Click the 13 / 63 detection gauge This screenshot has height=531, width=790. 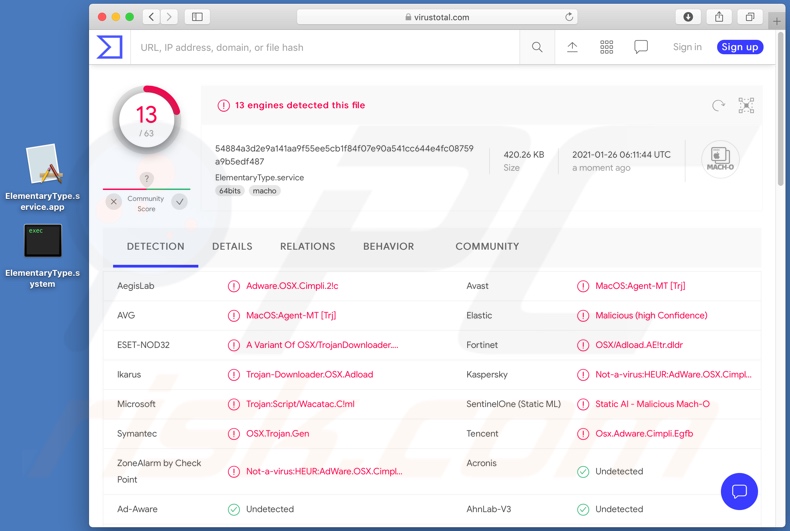(147, 120)
